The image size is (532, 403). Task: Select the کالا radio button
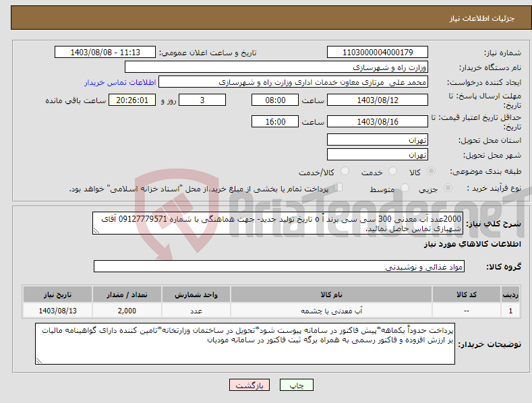(432, 171)
